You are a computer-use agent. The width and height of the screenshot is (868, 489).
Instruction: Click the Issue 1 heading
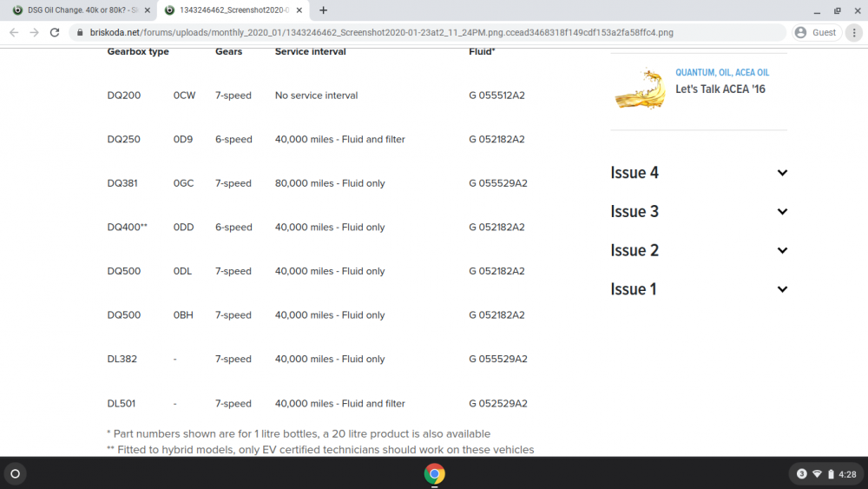(x=634, y=289)
